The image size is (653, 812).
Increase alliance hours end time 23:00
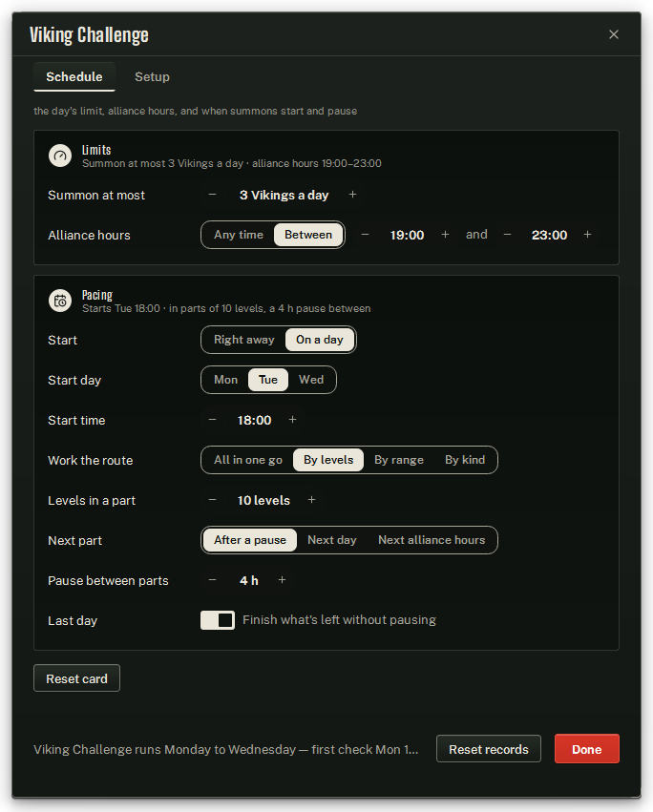[588, 235]
